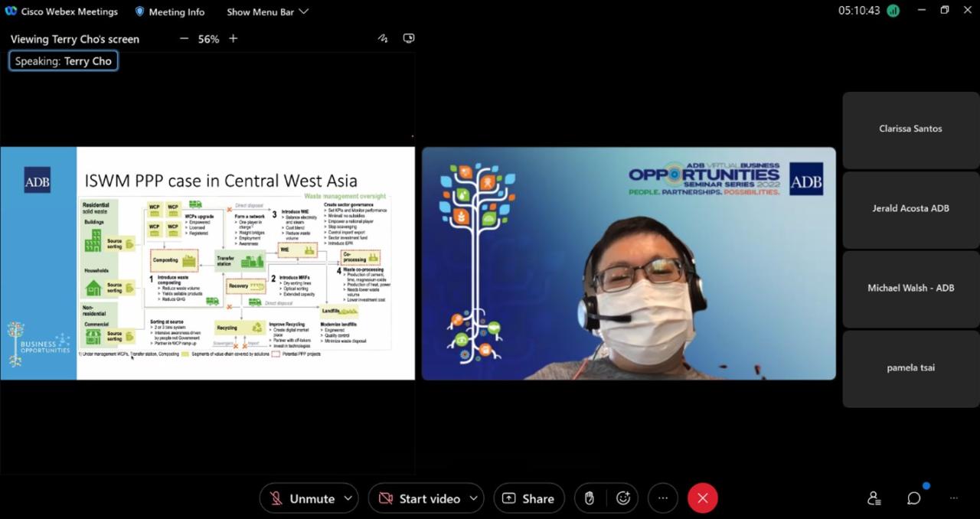
Task: Zoom out the shared screen with minus
Action: click(184, 38)
